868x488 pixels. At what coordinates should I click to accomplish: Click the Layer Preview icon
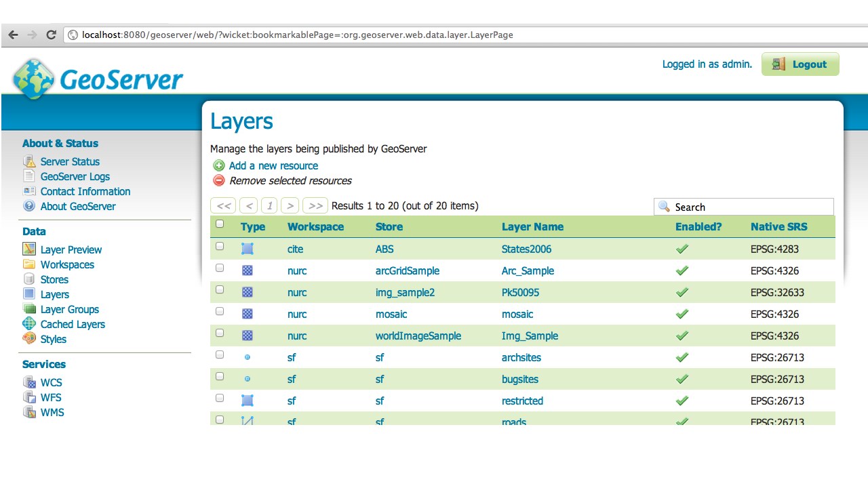pyautogui.click(x=29, y=249)
